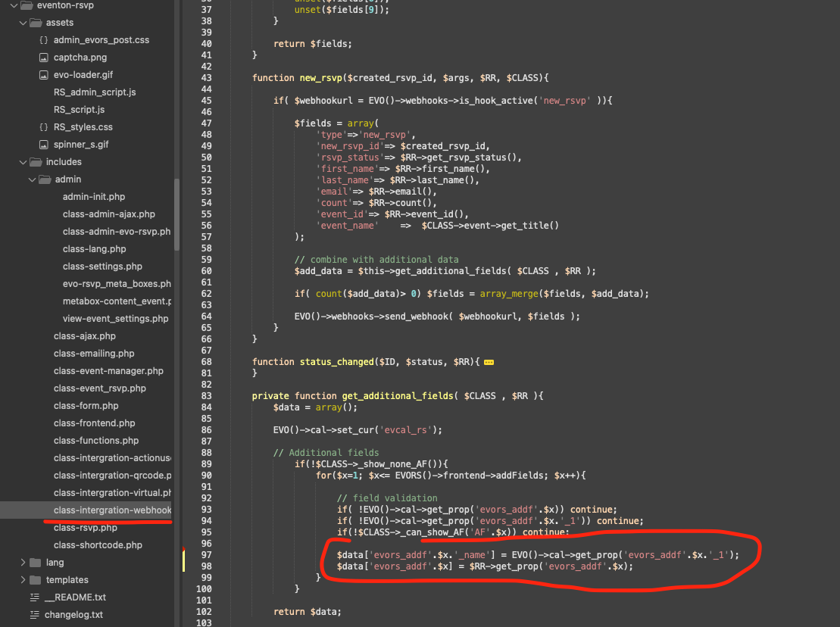Click the templates folder icon
Screen dimensions: 840x627
click(x=36, y=580)
